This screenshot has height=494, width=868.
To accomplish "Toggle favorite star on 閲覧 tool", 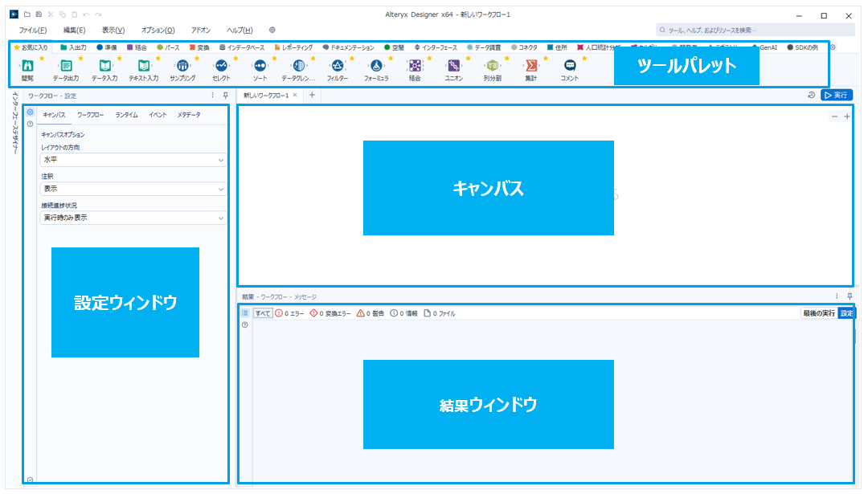I will click(x=42, y=58).
